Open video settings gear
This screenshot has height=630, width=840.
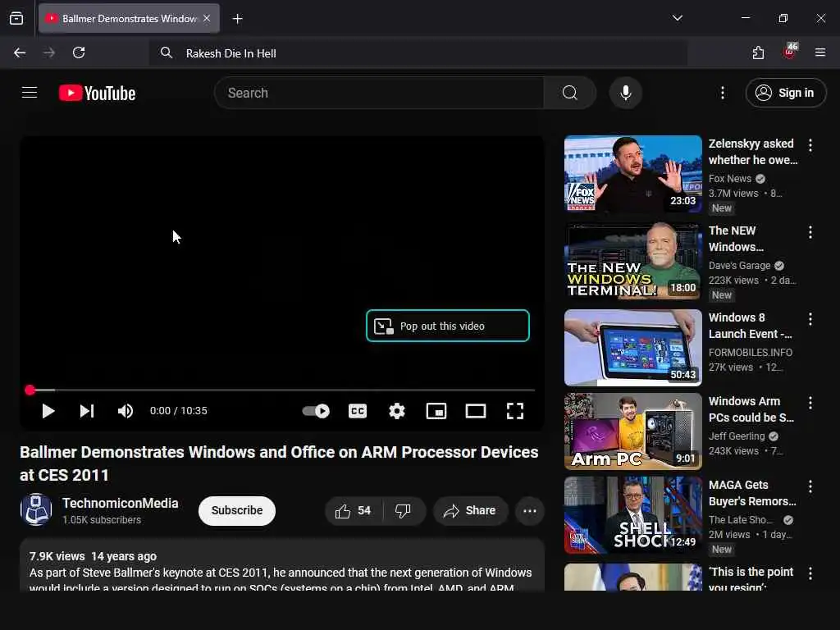click(397, 411)
